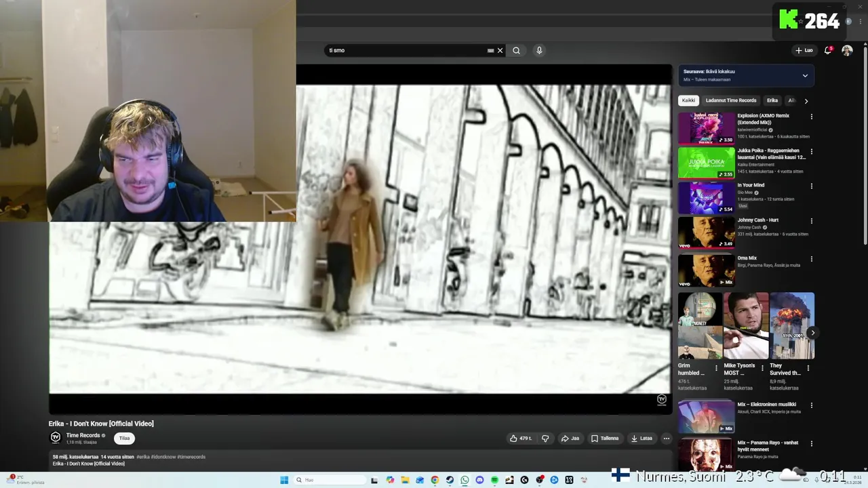Click the Luo create button
This screenshot has width=868, height=488.
804,50
